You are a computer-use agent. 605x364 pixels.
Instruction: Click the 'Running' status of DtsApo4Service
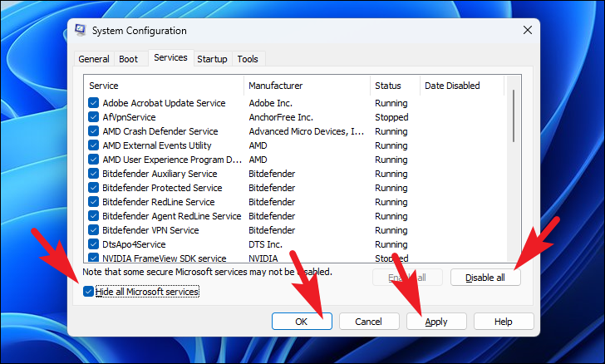coord(391,244)
